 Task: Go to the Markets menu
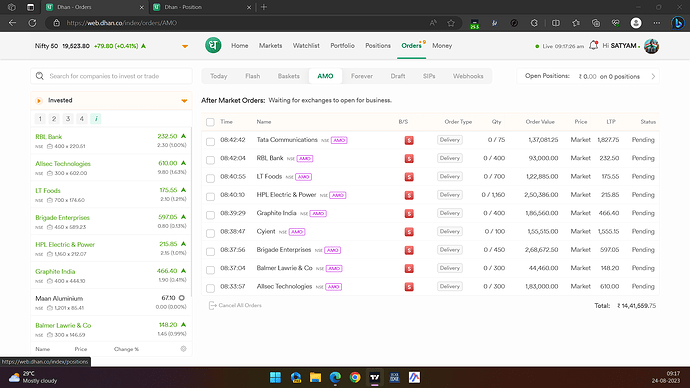[270, 46]
